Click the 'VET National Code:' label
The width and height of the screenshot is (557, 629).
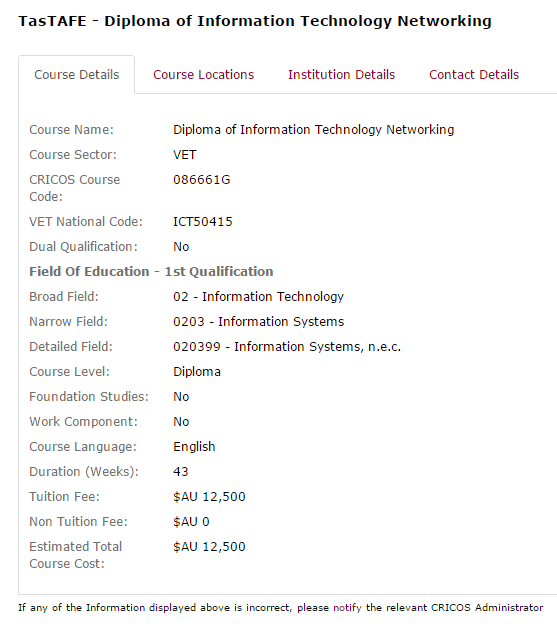(x=86, y=221)
